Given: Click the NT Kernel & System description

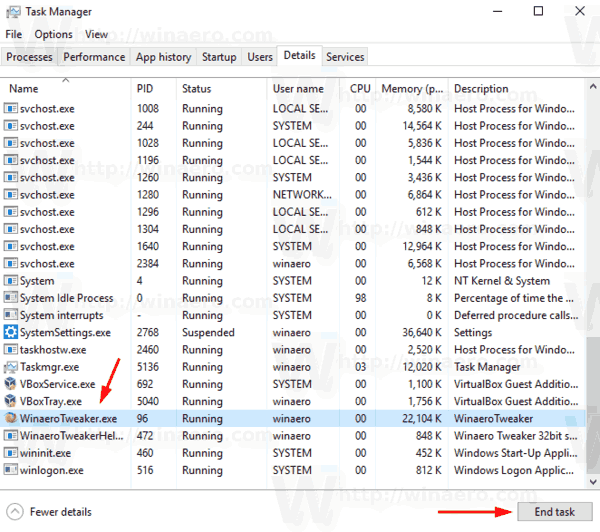Looking at the screenshot, I should tap(502, 281).
